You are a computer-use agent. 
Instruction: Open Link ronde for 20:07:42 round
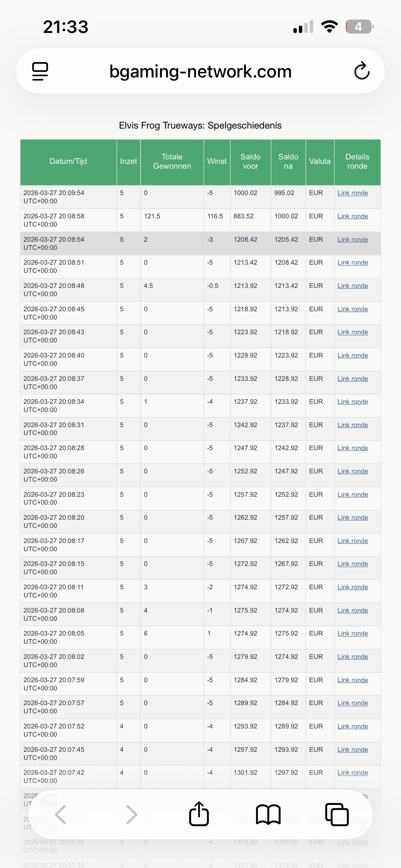coord(353,773)
